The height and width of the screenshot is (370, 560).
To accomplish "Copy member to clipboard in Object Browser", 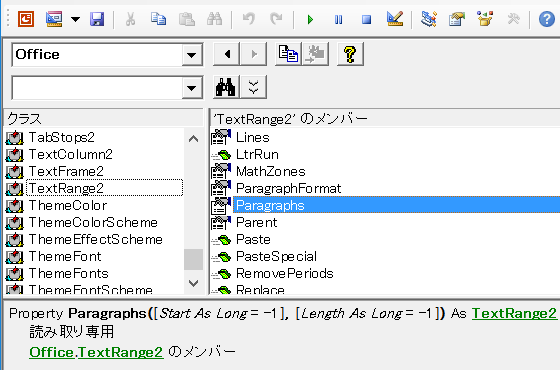I will point(288,54).
